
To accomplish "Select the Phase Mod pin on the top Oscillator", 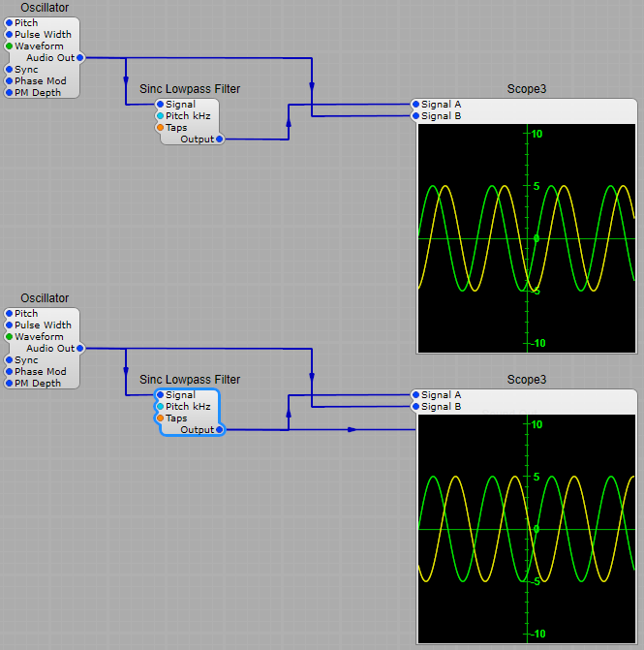I will tap(10, 80).
